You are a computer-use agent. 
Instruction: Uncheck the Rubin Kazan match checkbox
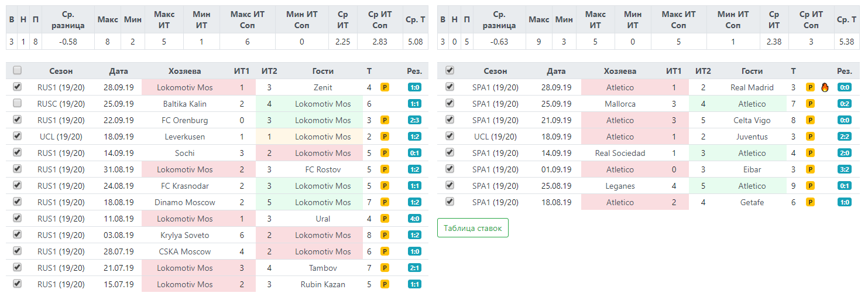coord(18,284)
